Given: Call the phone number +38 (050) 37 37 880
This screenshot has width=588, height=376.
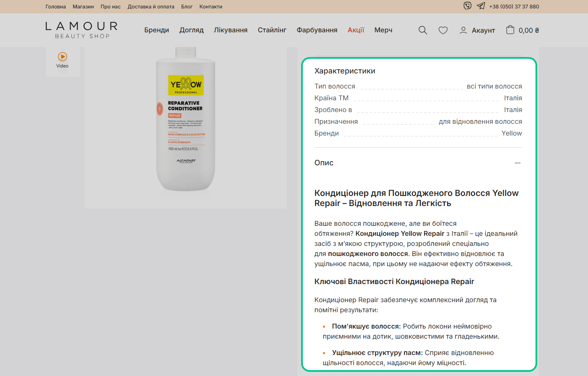Looking at the screenshot, I should 514,7.
